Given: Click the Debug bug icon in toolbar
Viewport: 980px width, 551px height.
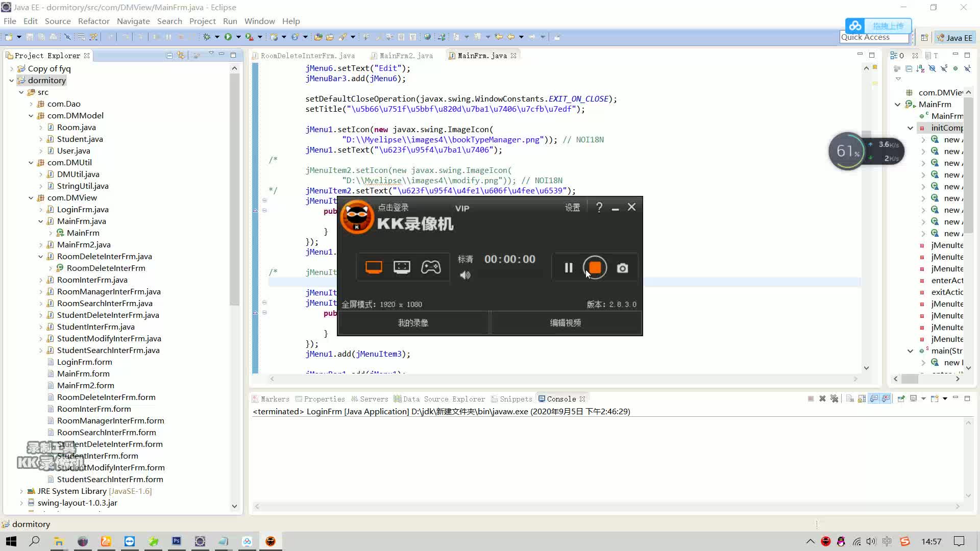Looking at the screenshot, I should click(207, 37).
